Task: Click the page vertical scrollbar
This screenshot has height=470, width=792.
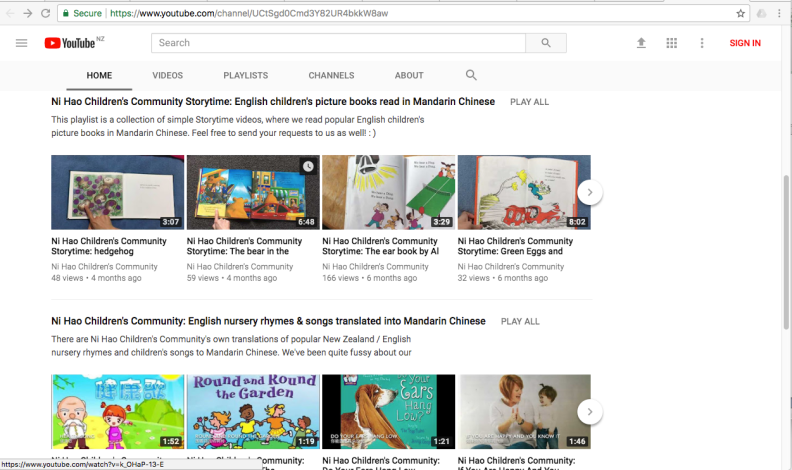Action: [x=786, y=252]
